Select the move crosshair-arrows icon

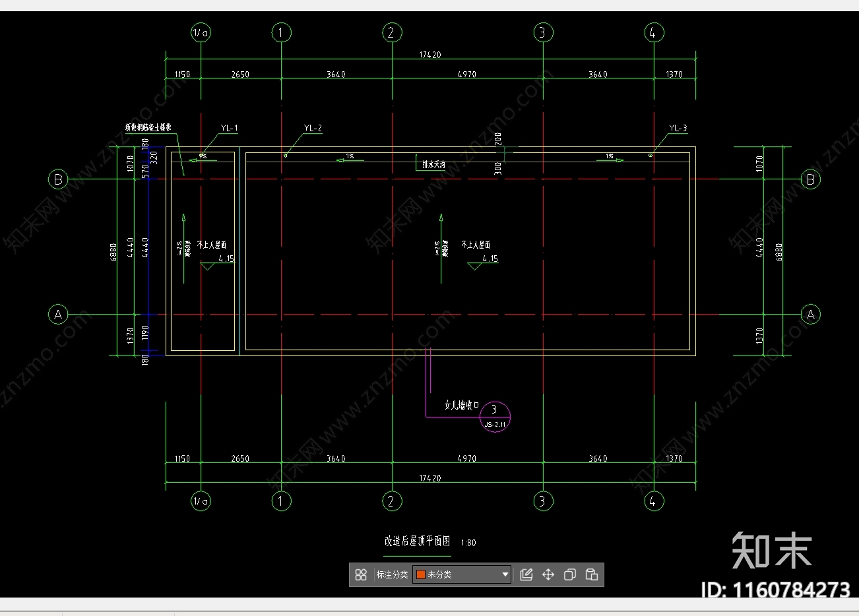click(548, 574)
